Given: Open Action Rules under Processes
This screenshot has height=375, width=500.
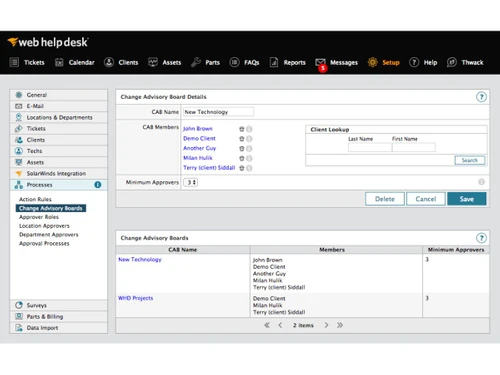Looking at the screenshot, I should click(35, 199).
